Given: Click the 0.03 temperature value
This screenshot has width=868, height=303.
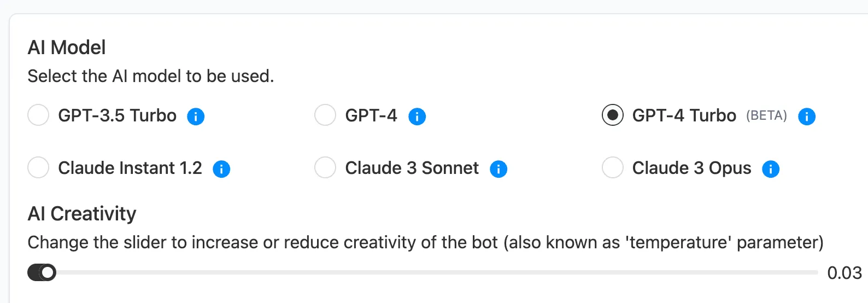Looking at the screenshot, I should (844, 273).
